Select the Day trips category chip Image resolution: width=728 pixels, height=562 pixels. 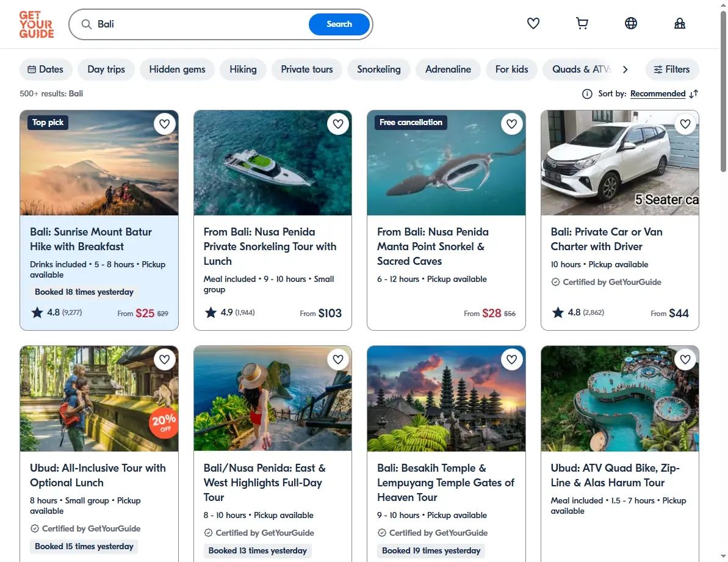pos(106,70)
